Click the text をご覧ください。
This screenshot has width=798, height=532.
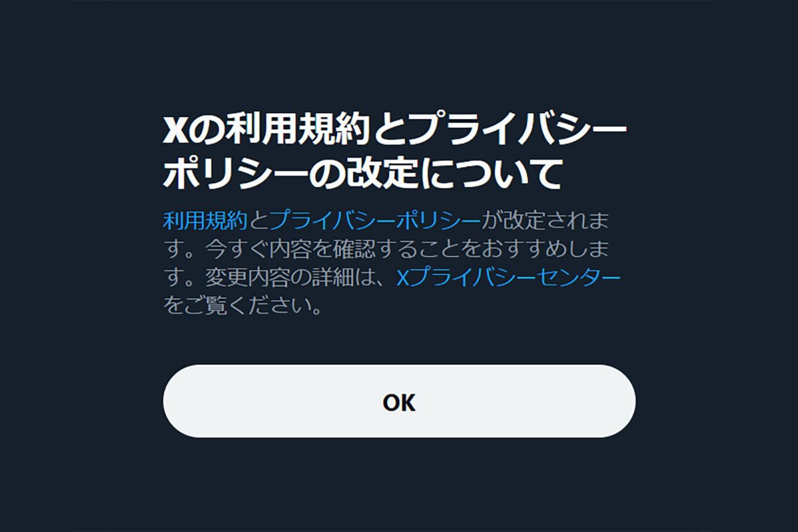pos(243,306)
